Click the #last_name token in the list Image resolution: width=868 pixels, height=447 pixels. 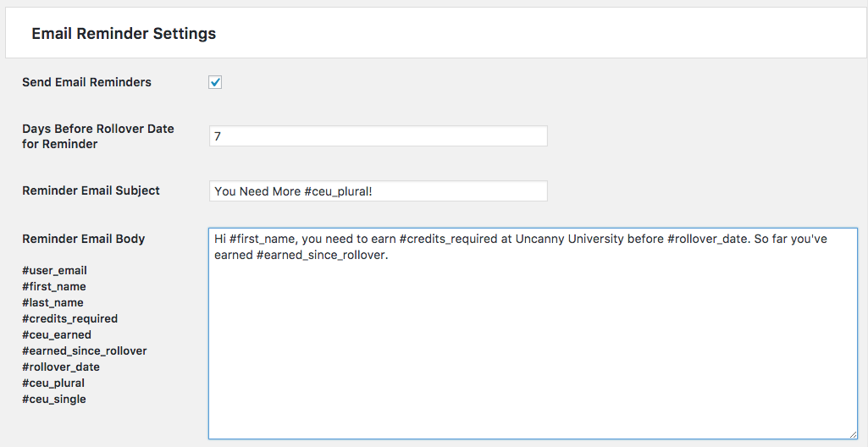click(53, 303)
